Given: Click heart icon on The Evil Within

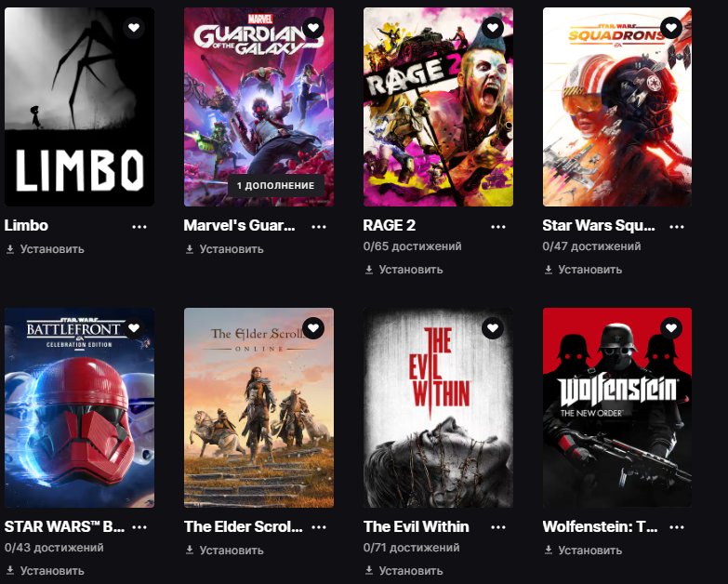Looking at the screenshot, I should [493, 328].
